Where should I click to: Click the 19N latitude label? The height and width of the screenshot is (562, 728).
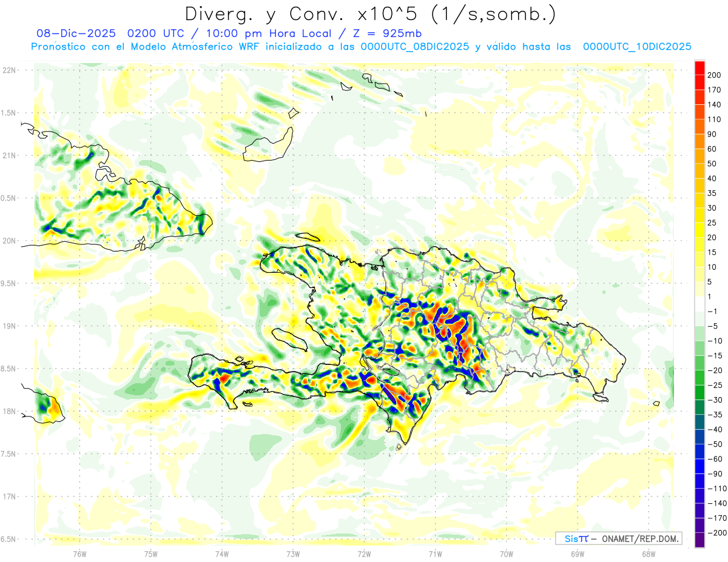(8, 326)
